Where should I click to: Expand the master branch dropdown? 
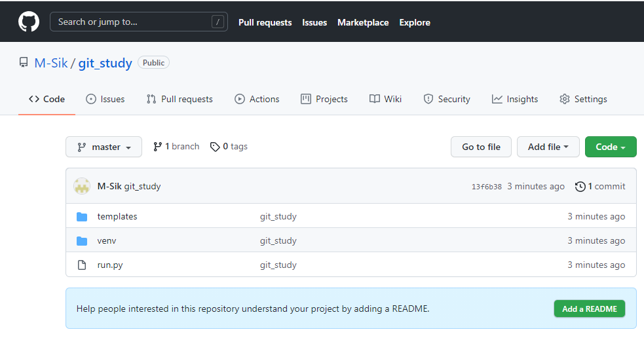pos(104,147)
